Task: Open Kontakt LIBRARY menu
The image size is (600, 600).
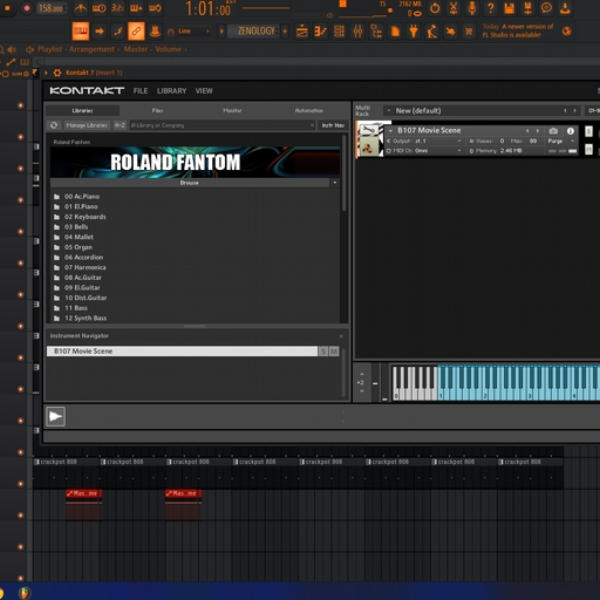Action: point(171,91)
